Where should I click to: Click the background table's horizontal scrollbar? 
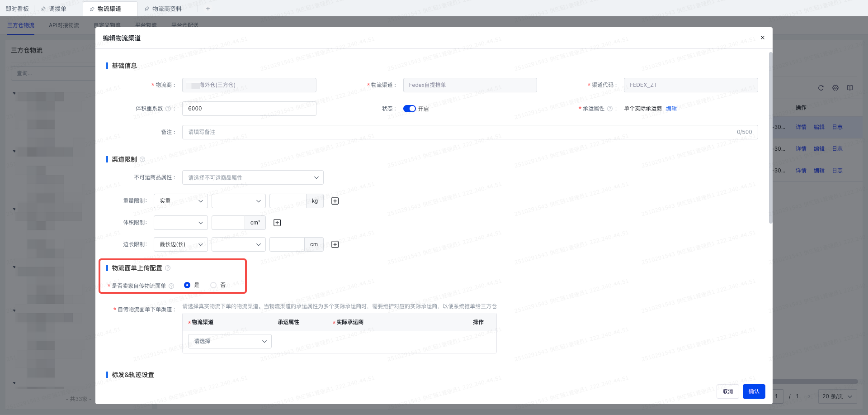tap(815, 382)
